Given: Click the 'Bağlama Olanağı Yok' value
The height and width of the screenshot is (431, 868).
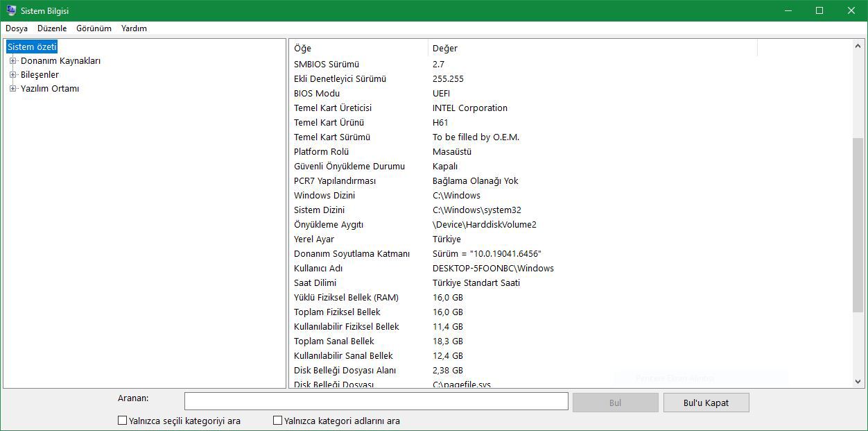Looking at the screenshot, I should coord(476,181).
